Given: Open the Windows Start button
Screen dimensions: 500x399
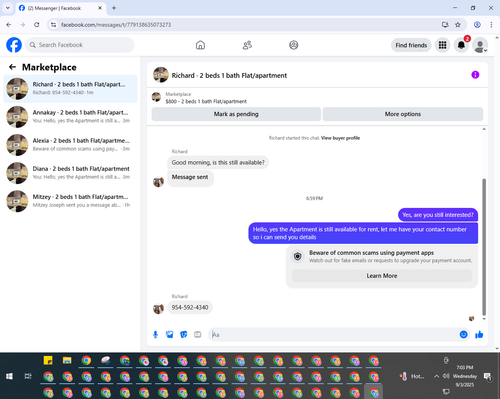Looking at the screenshot, I should [9, 376].
